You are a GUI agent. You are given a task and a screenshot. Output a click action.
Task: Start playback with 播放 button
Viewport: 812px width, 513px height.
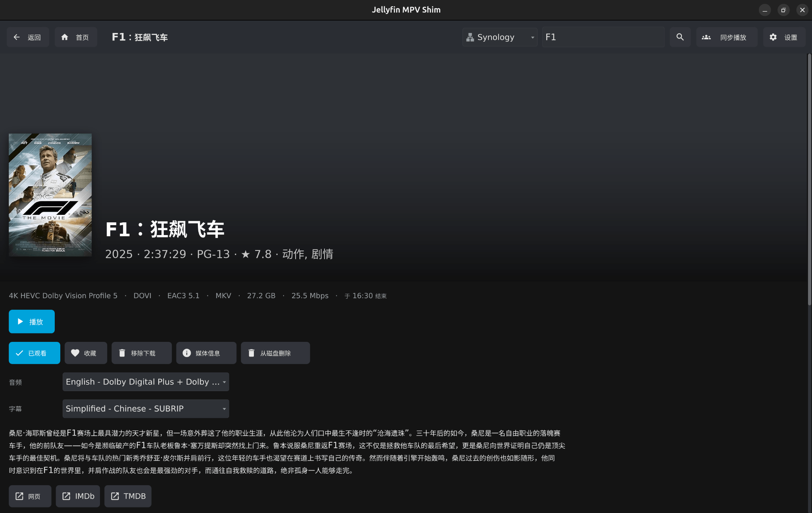tap(32, 322)
